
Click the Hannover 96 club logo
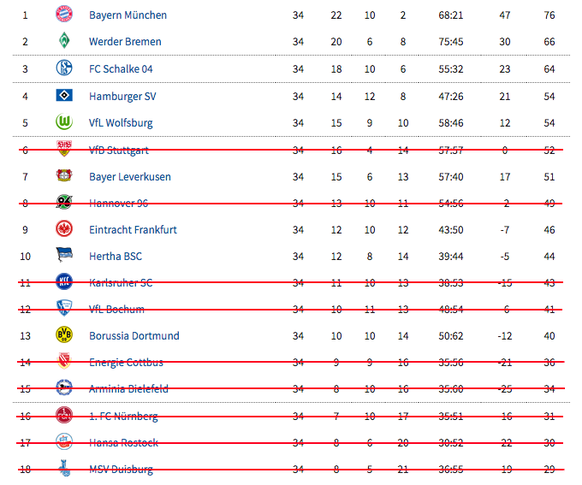click(64, 202)
